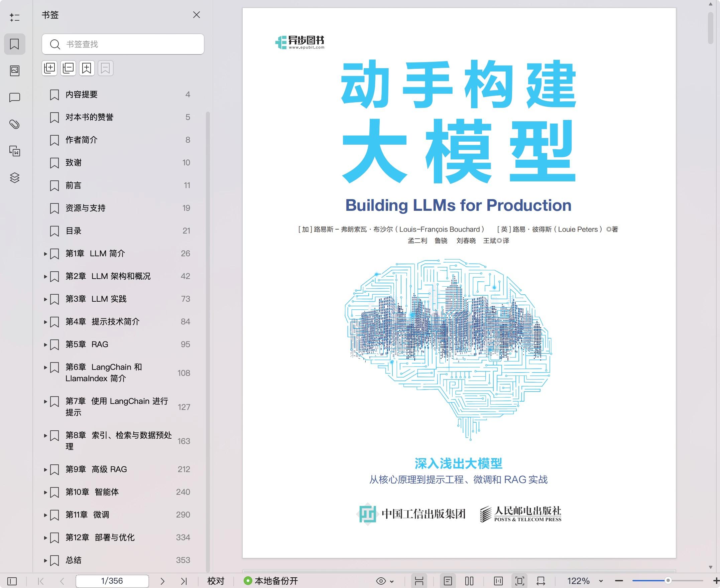Toggle continuous scrolling mode icon
Screen dimensions: 720x588
coord(419,581)
